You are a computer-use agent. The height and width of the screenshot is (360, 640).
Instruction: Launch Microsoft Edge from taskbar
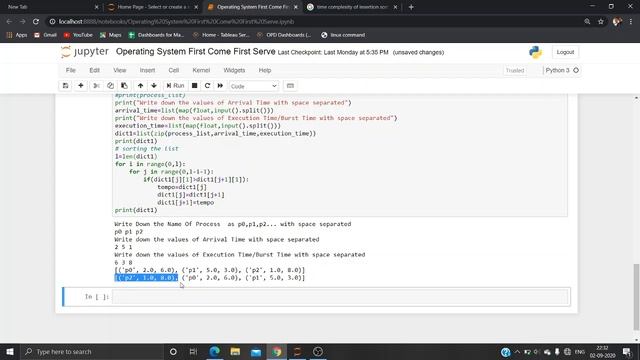click(215, 351)
